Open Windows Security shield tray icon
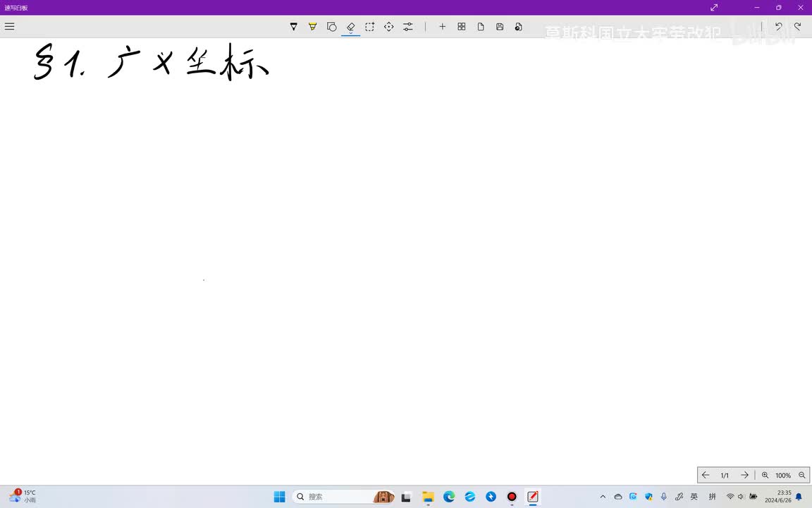This screenshot has height=508, width=812. tap(649, 497)
